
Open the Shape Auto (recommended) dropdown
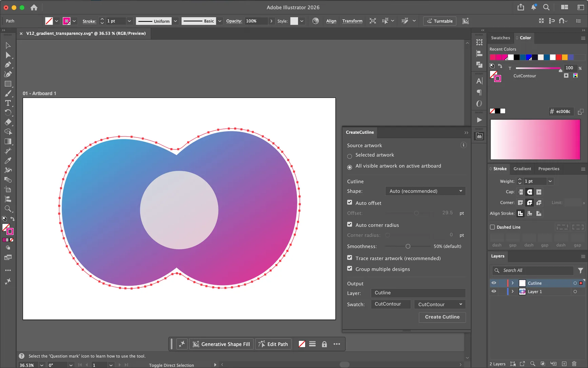click(425, 191)
